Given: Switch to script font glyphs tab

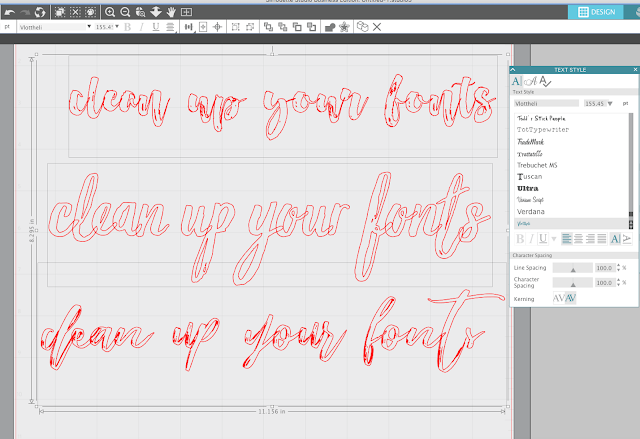Looking at the screenshot, I should (x=530, y=81).
